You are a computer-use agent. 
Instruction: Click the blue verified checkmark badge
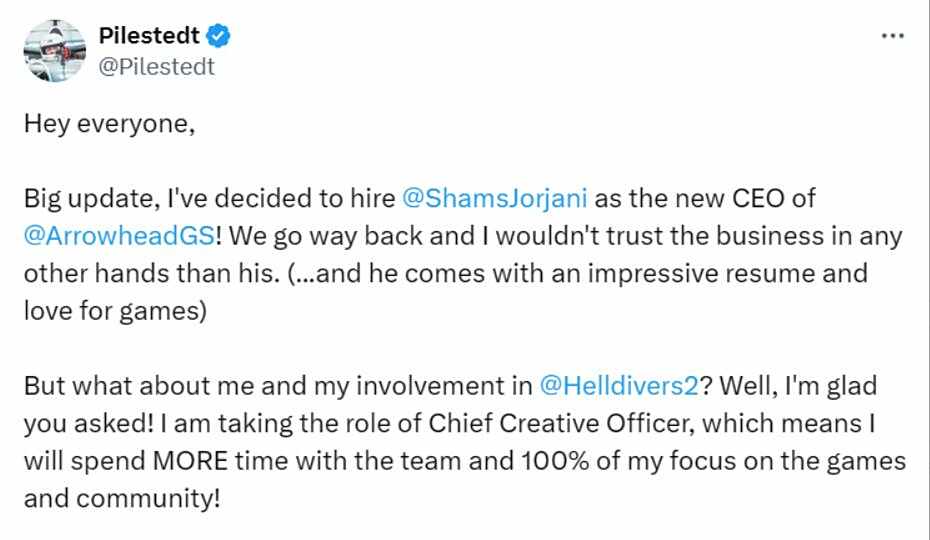(218, 36)
